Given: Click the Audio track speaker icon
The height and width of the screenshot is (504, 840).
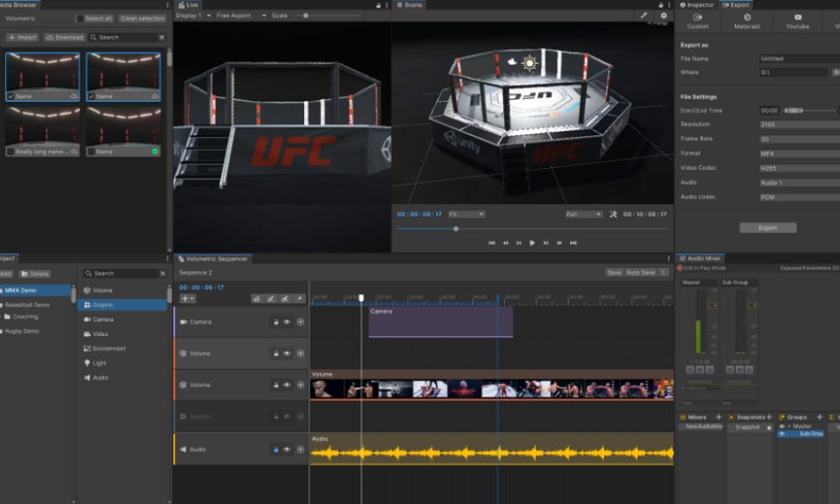Looking at the screenshot, I should [183, 449].
